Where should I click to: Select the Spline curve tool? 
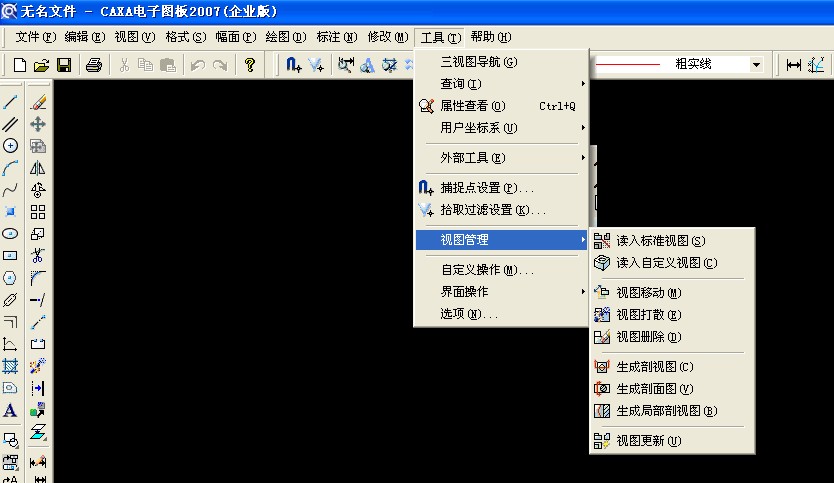[x=10, y=190]
